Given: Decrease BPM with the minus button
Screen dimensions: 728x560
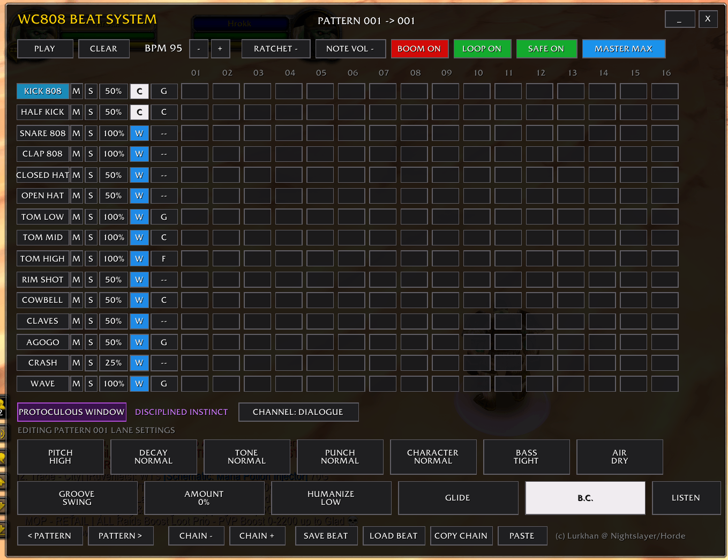Looking at the screenshot, I should [x=199, y=49].
